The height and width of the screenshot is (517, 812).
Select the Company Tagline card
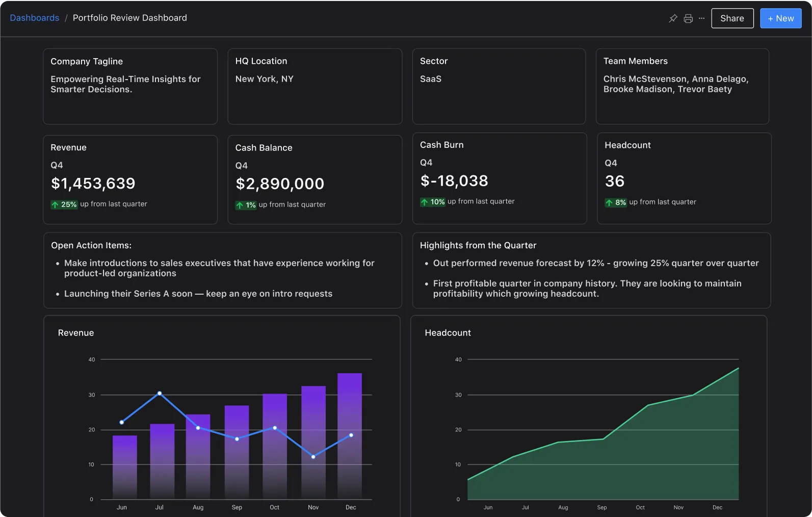[130, 86]
